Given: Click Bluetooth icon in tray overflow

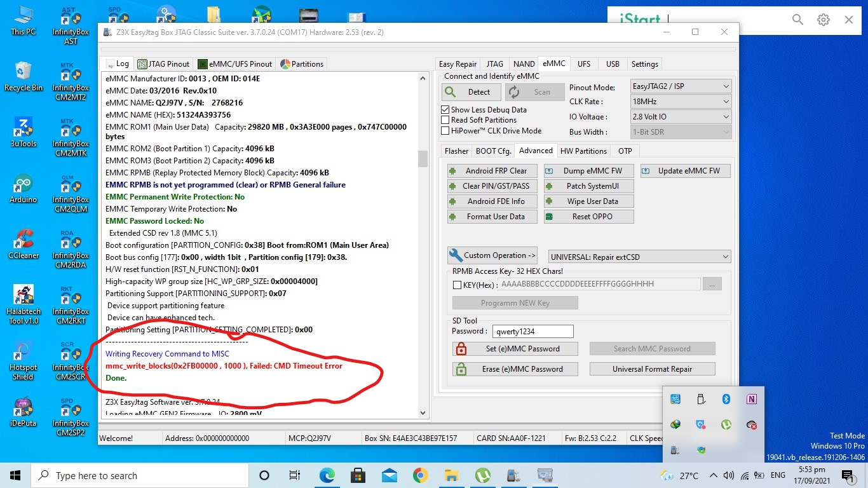Looking at the screenshot, I should pyautogui.click(x=726, y=399).
